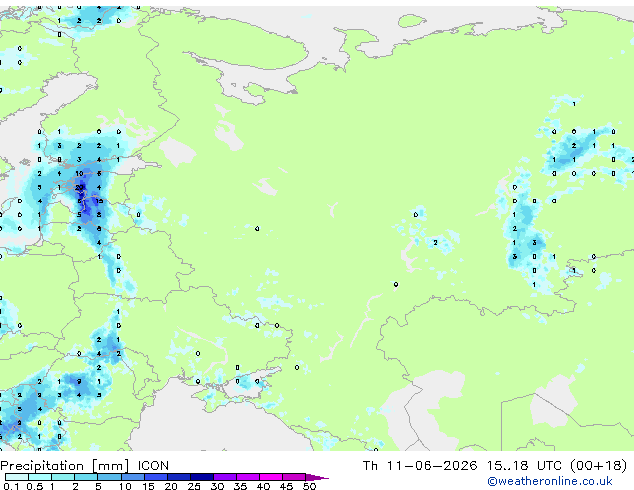
Task: Pick the 0.5–1 mm legend swatch
Action: coord(40,477)
